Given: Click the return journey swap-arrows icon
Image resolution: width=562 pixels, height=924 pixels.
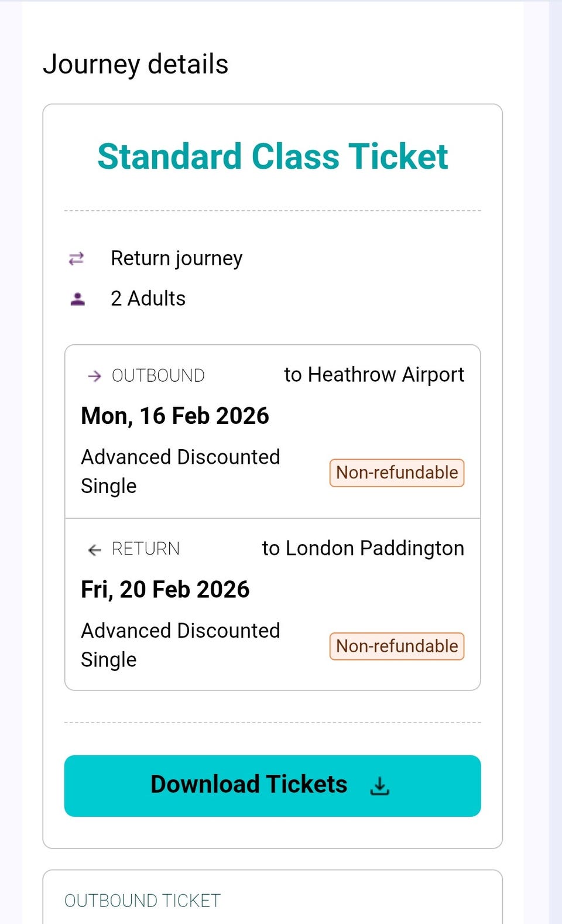Looking at the screenshot, I should click(x=77, y=258).
